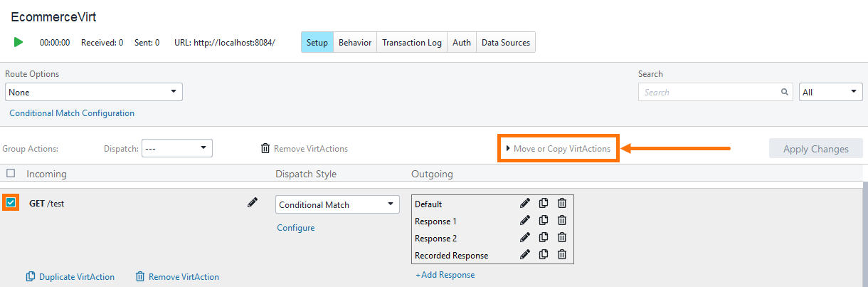Edit Response 1 with pencil icon
This screenshot has height=287, width=868.
point(525,220)
